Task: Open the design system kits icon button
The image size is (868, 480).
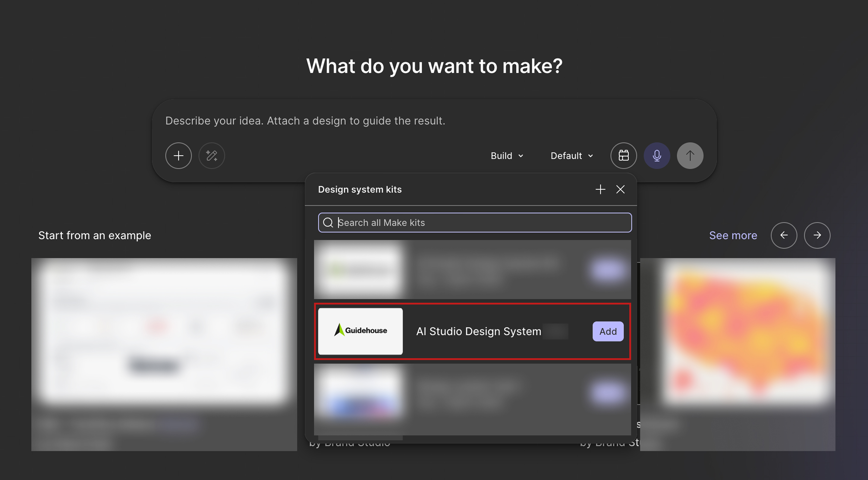Action: 623,155
